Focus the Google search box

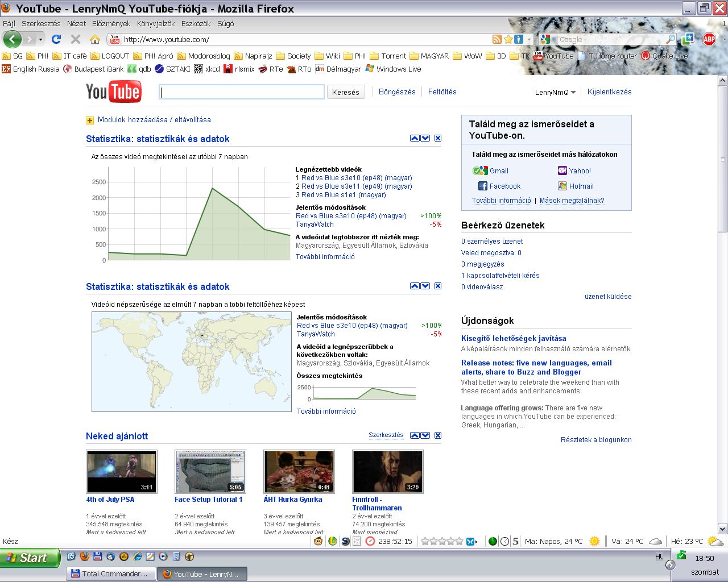pyautogui.click(x=611, y=39)
